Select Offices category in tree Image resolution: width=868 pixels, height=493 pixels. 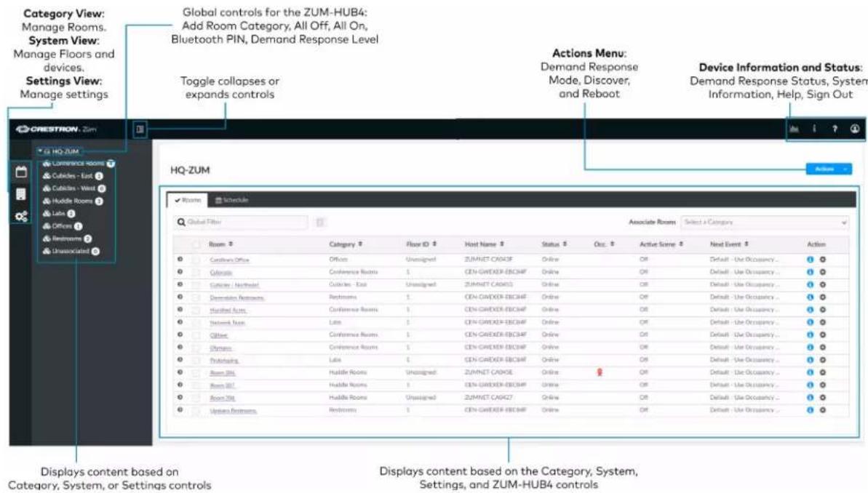pyautogui.click(x=63, y=226)
